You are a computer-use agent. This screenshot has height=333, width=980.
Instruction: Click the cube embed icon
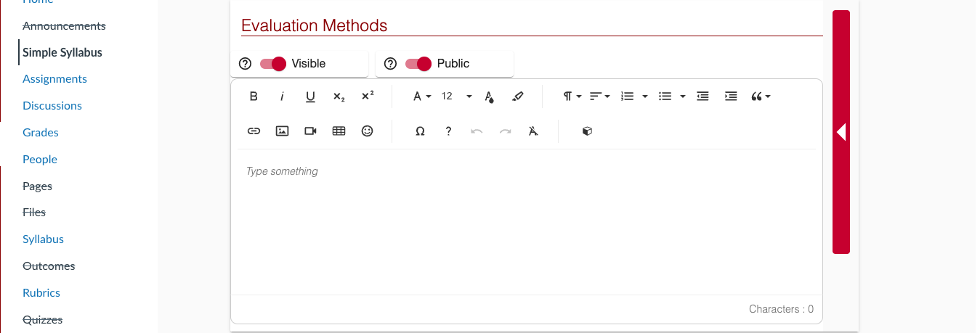point(587,131)
